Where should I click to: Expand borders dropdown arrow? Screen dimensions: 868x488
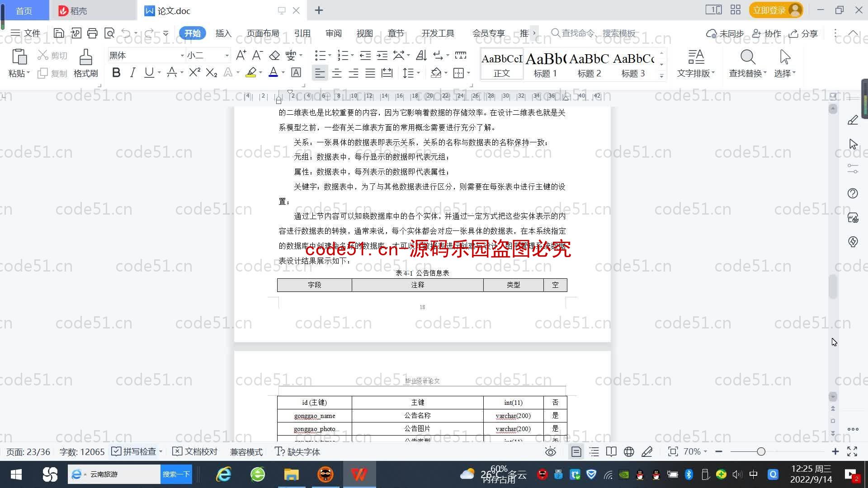click(x=469, y=73)
